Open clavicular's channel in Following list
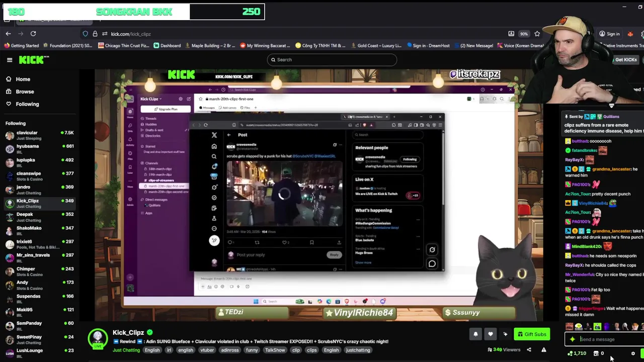 click(x=39, y=135)
